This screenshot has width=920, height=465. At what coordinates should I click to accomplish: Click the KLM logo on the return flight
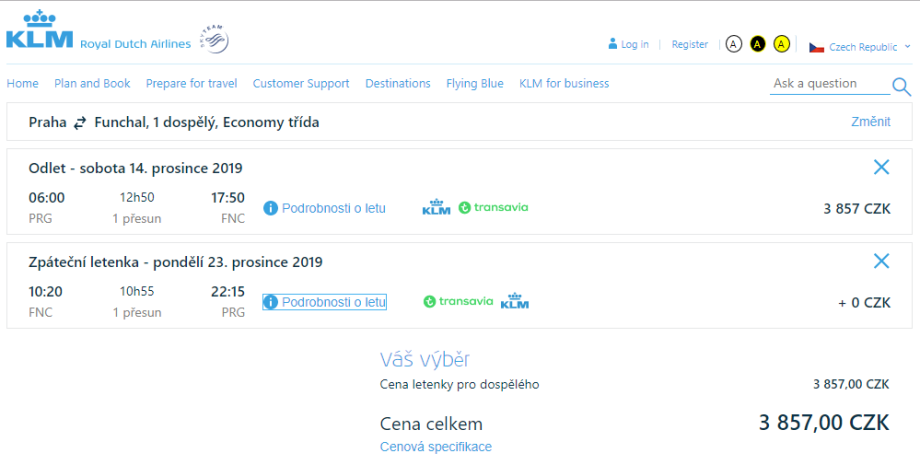[514, 301]
